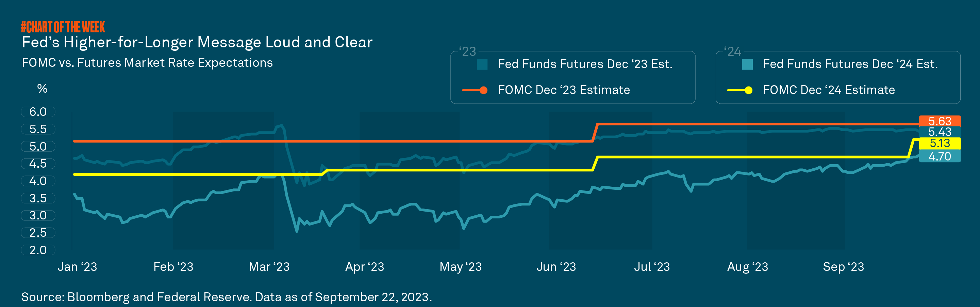Click the Fed Funds Futures Dec '23 legend square
Screen dimensions: 980x307
point(482,64)
